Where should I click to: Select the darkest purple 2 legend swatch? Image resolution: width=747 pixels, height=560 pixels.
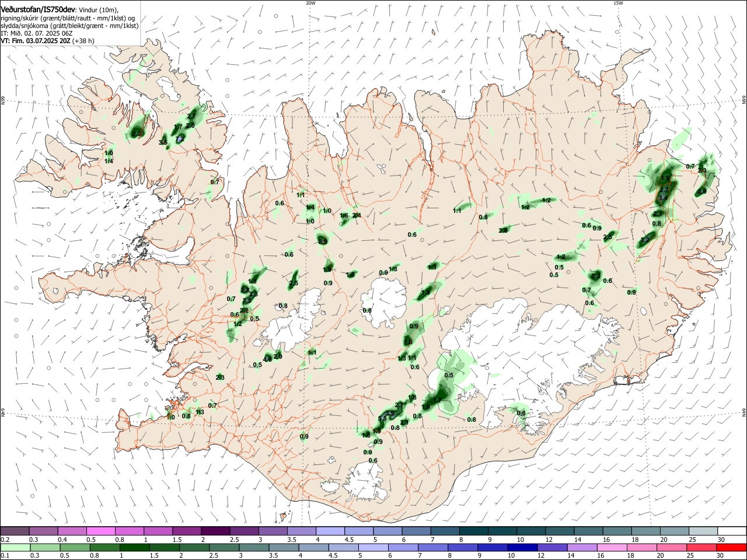click(x=215, y=531)
